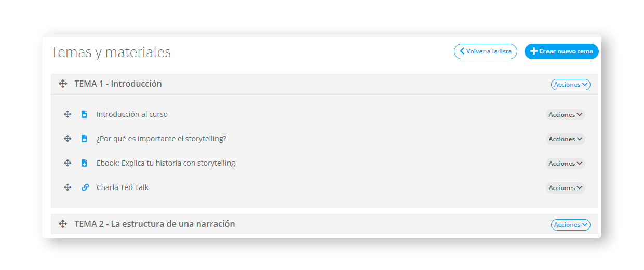Click the move handle for TEMA 1 - Introducción
This screenshot has width=644, height=270.
[63, 84]
